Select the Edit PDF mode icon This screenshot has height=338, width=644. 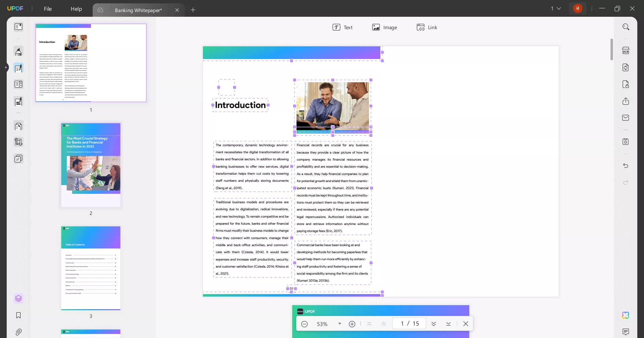click(x=18, y=68)
